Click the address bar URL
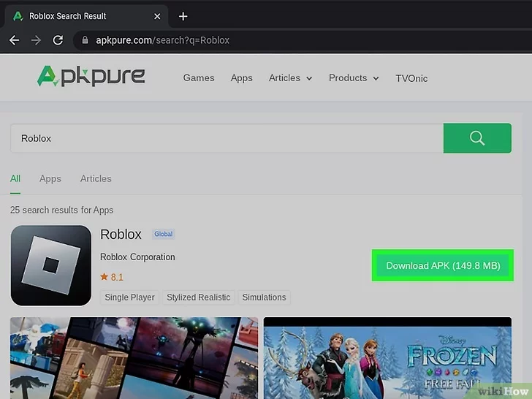This screenshot has width=532, height=399. tap(162, 40)
